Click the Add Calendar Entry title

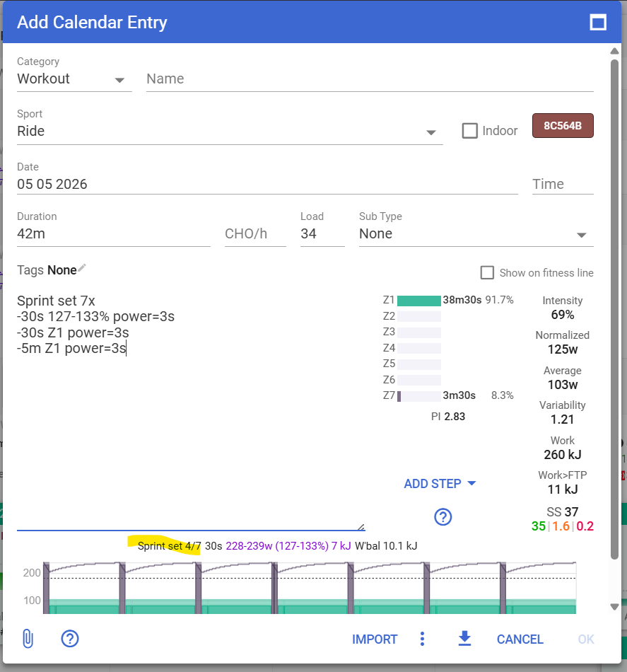coord(92,23)
